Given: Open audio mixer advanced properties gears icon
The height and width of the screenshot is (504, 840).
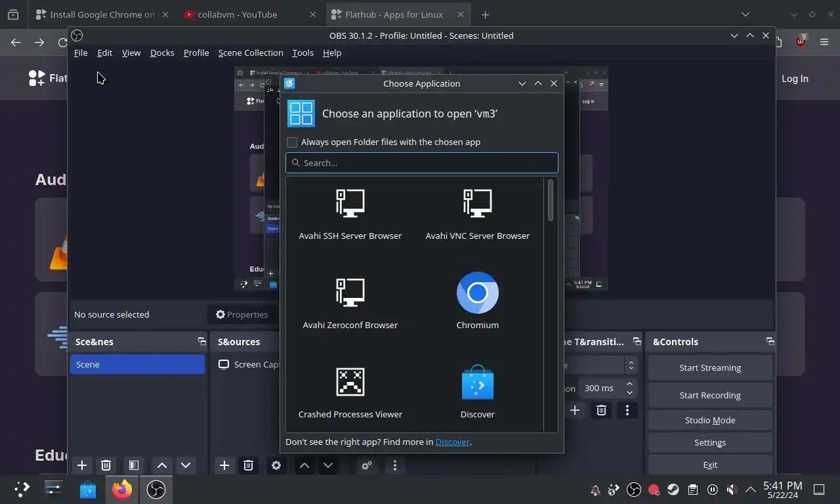Looking at the screenshot, I should (x=367, y=465).
